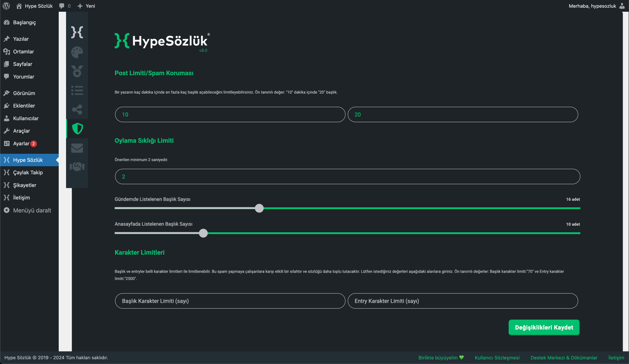Open Destek Merkezi & Dökümanlar link
The width and height of the screenshot is (629, 364).
point(564,358)
